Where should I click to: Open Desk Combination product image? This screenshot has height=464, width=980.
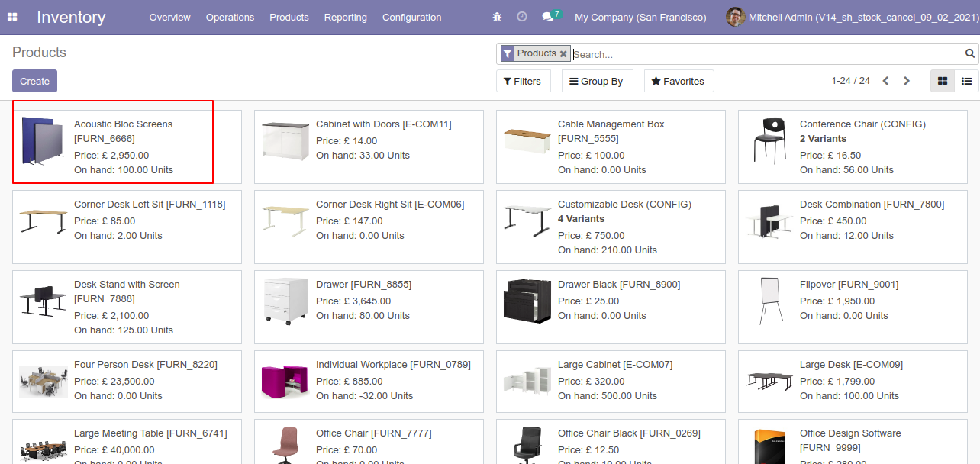pyautogui.click(x=769, y=221)
